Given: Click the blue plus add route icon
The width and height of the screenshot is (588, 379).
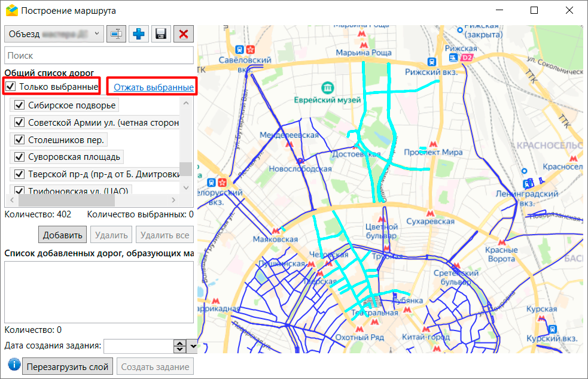Looking at the screenshot, I should pyautogui.click(x=138, y=34).
